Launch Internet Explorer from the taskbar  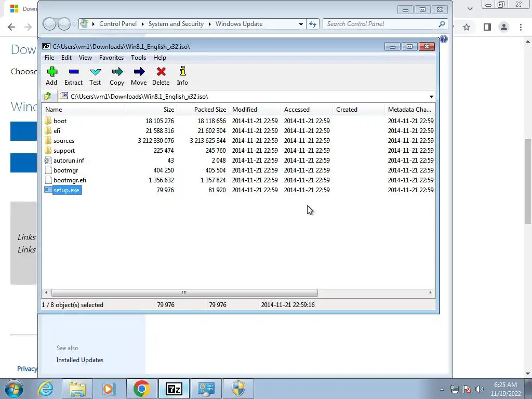pos(46,389)
